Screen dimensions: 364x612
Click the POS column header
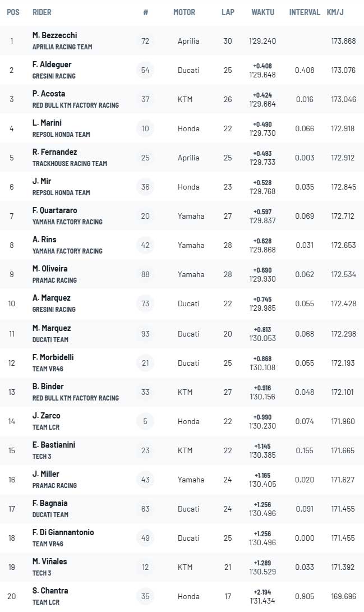pos(13,12)
